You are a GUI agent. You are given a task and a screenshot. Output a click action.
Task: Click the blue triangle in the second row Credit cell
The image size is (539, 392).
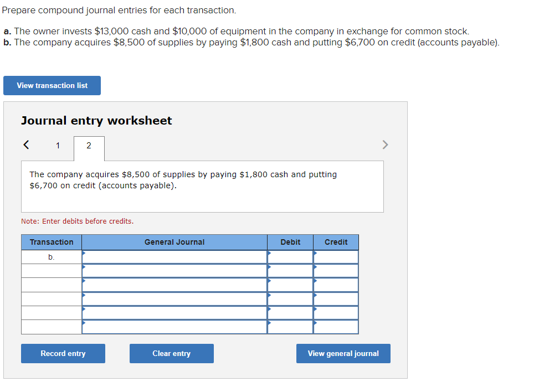316,268
